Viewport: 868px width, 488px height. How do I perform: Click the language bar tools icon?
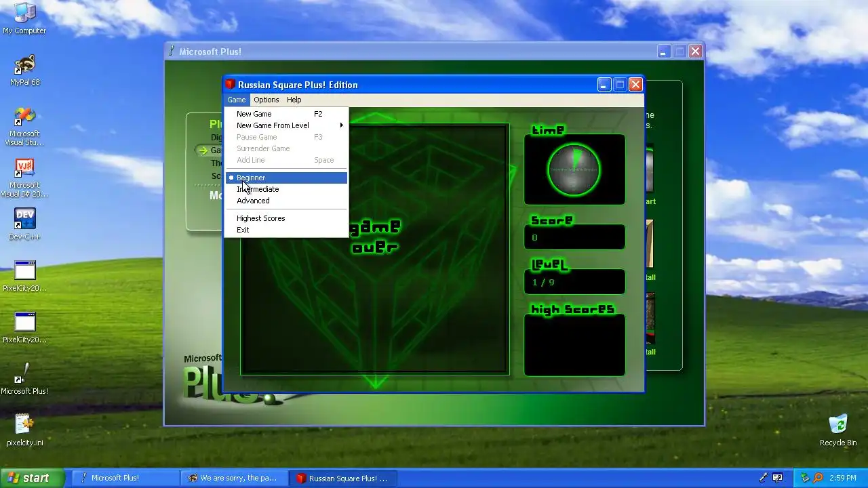778,478
